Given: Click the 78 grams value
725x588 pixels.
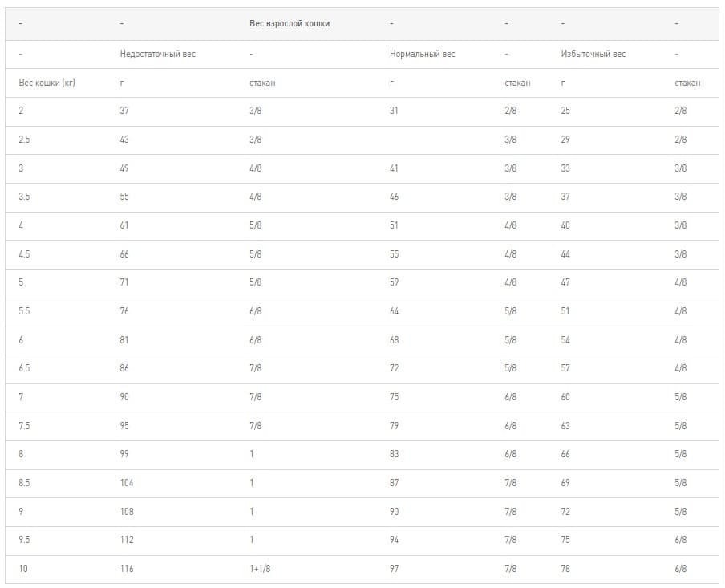Looking at the screenshot, I should (x=565, y=569).
